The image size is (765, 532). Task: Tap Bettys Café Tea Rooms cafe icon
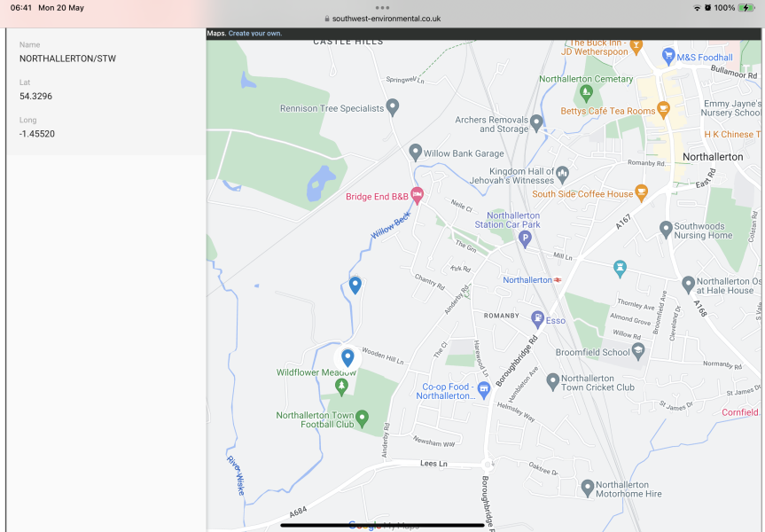coord(663,110)
